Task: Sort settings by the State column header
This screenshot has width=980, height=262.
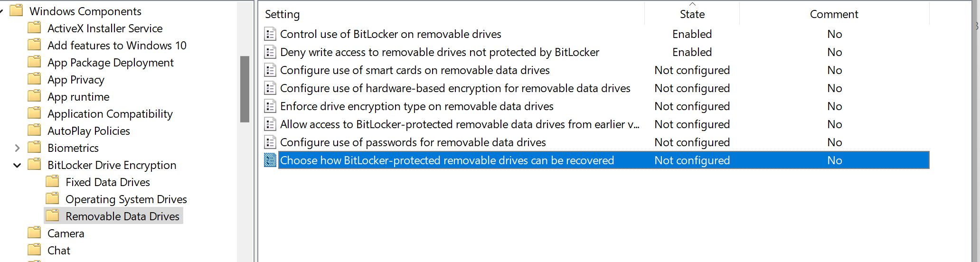Action: pyautogui.click(x=692, y=14)
